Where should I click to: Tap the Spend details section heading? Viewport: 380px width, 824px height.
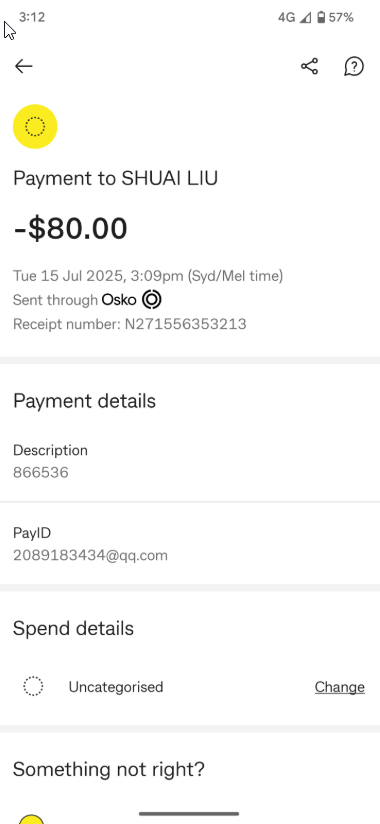[x=74, y=628]
